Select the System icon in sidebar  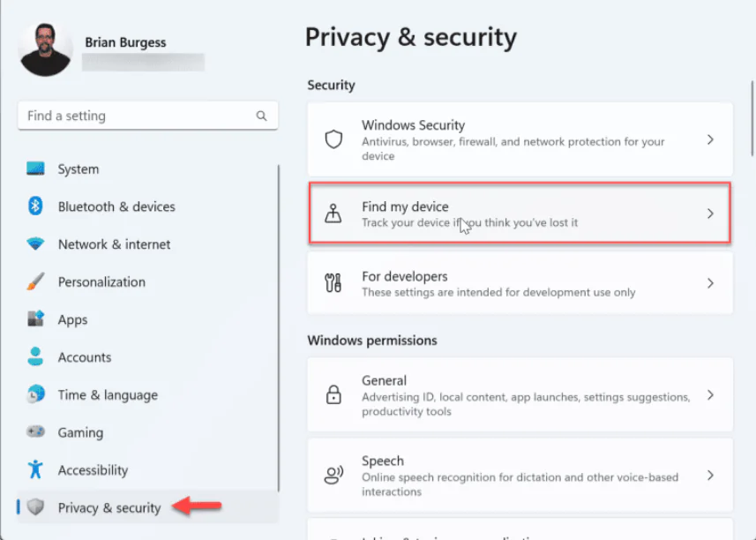[x=34, y=169]
